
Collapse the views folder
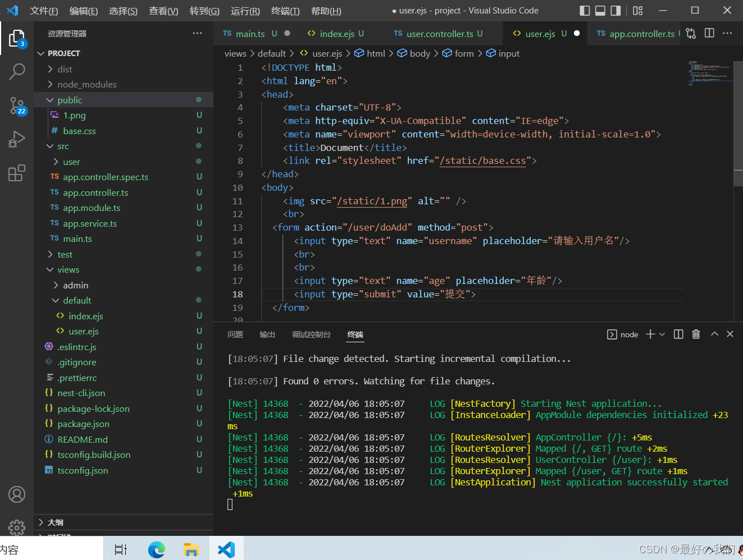[124, 269]
